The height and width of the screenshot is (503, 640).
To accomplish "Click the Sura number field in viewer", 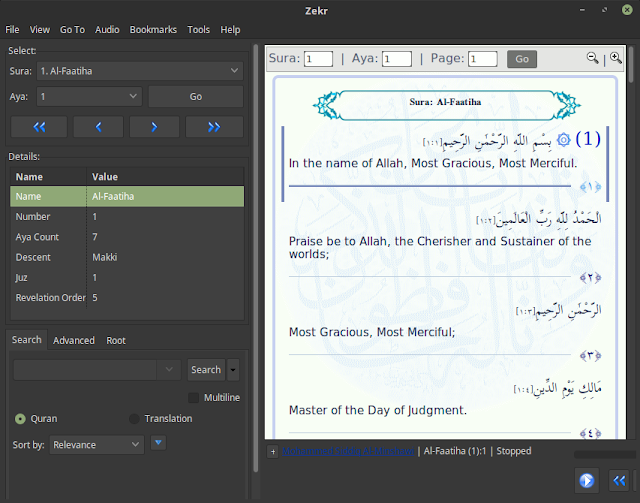I will pos(318,59).
